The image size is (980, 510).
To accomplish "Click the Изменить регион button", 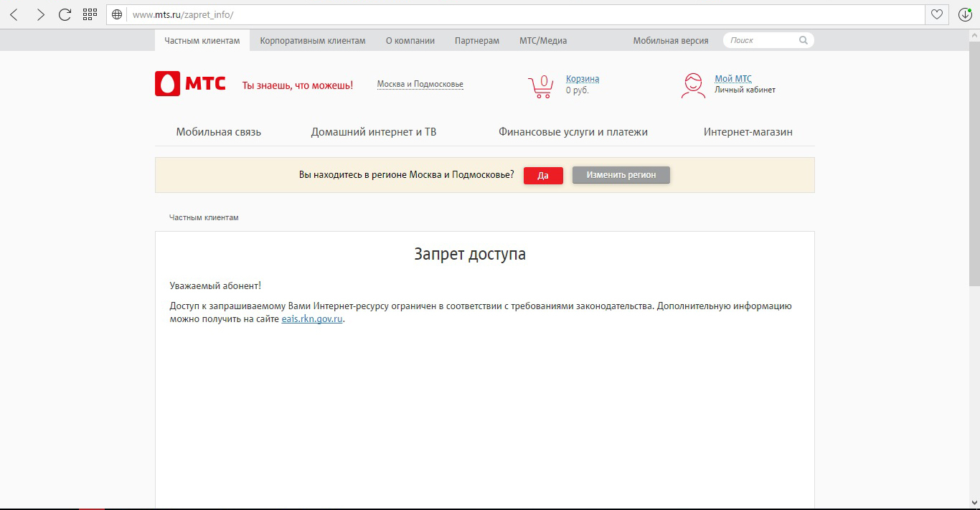I will (x=621, y=175).
